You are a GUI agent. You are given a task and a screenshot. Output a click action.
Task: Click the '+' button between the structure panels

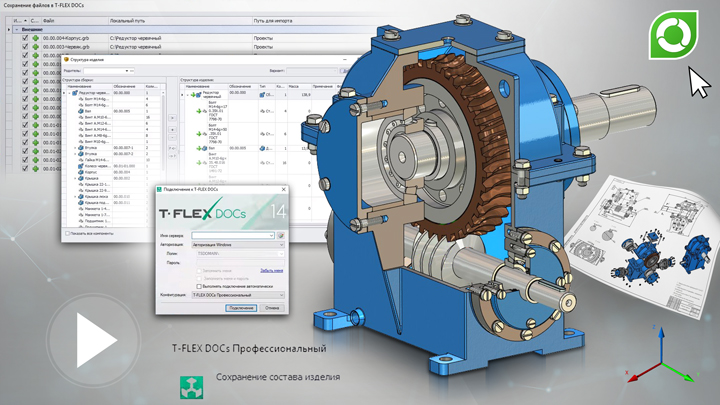coord(172,130)
